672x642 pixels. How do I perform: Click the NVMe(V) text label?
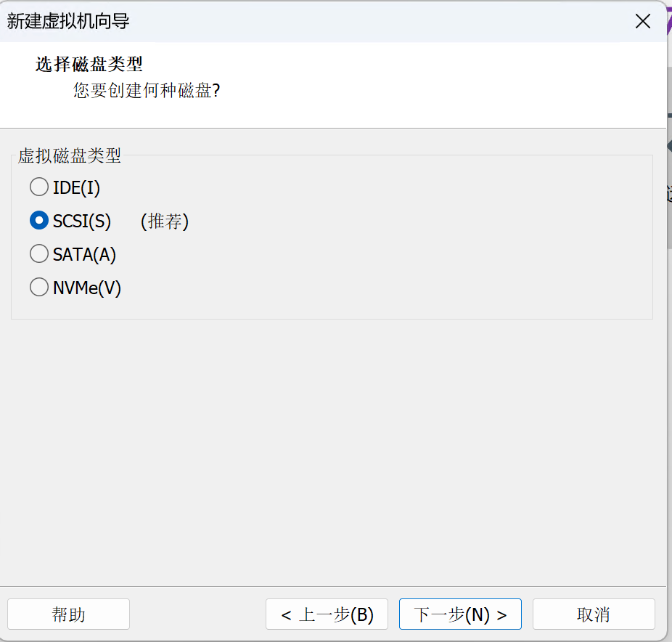coord(87,288)
